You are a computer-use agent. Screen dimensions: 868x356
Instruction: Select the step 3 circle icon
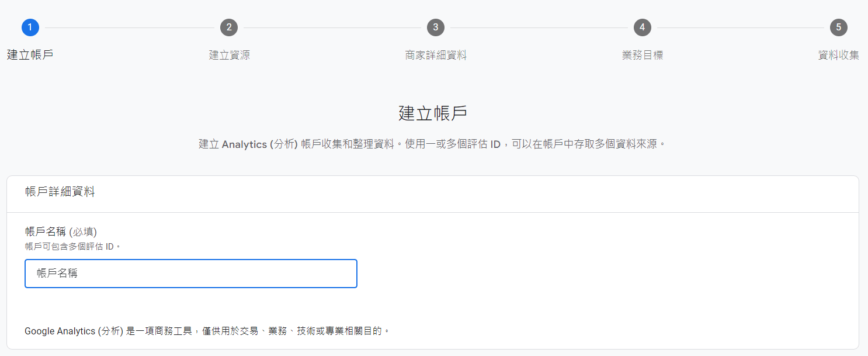click(435, 27)
